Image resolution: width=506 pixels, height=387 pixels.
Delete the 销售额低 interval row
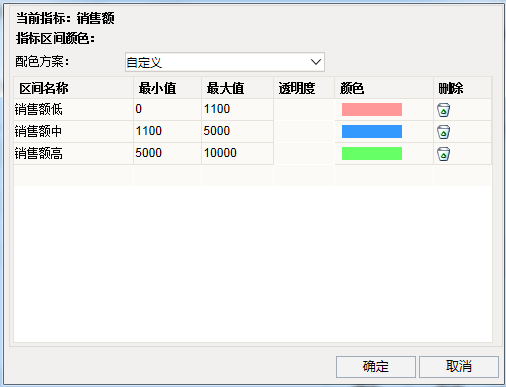(x=443, y=110)
